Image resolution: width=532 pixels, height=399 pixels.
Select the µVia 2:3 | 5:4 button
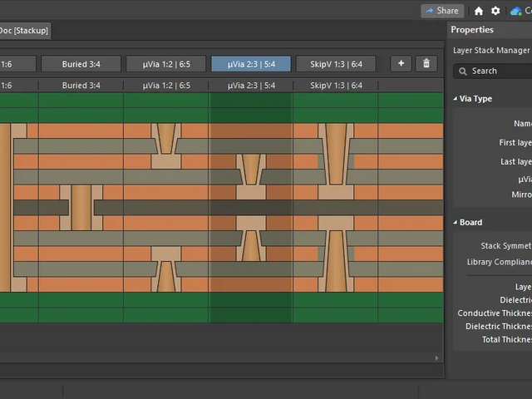tap(251, 64)
